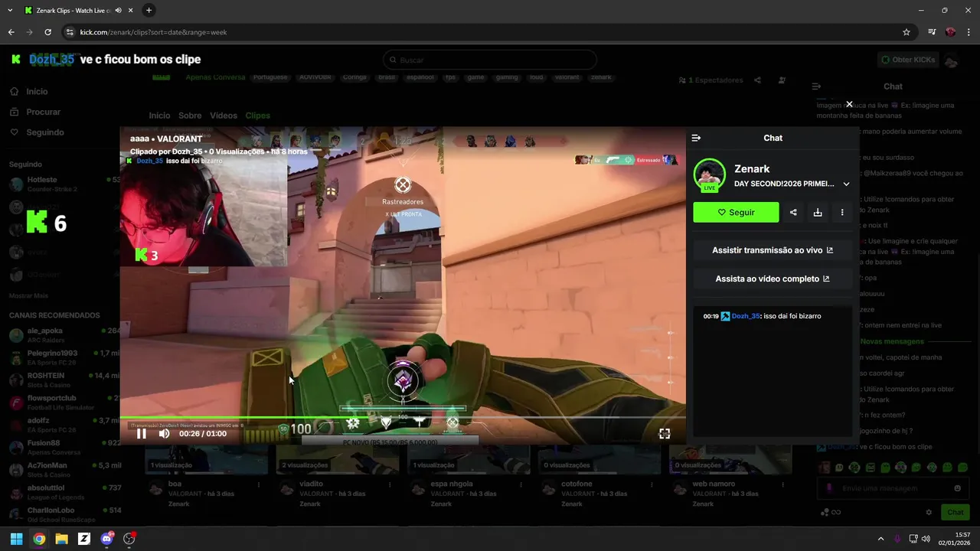Viewport: 980px width, 551px height.
Task: Open the emoji picker in chat input
Action: click(x=957, y=488)
